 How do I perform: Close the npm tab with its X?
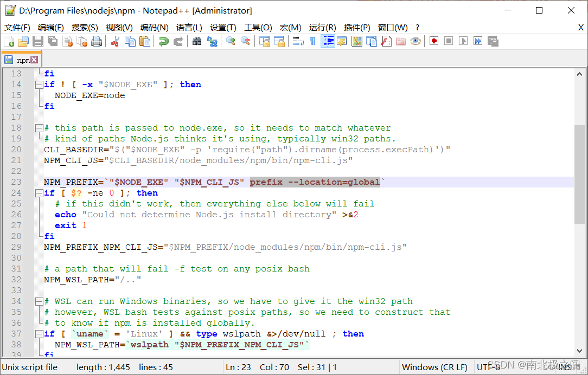[x=34, y=60]
